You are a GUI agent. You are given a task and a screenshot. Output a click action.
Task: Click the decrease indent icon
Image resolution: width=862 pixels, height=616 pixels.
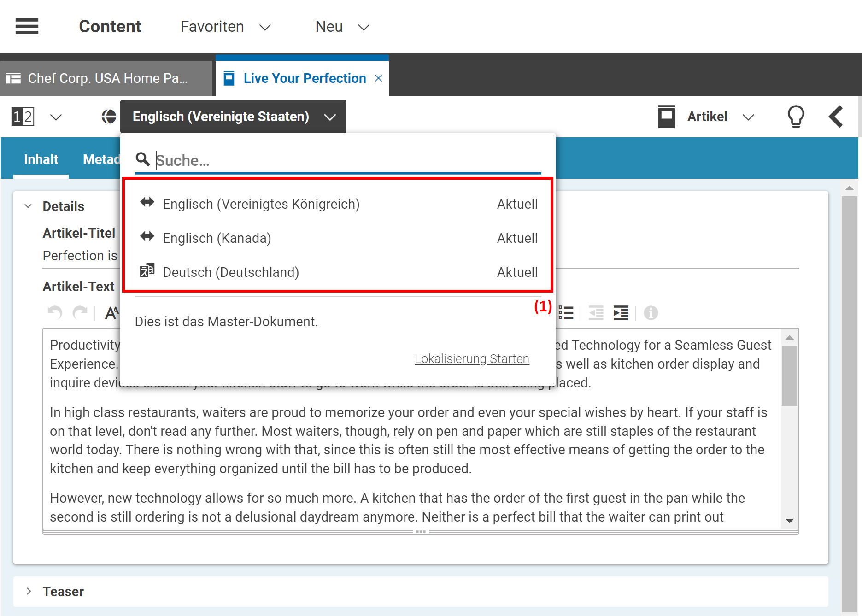coord(596,313)
